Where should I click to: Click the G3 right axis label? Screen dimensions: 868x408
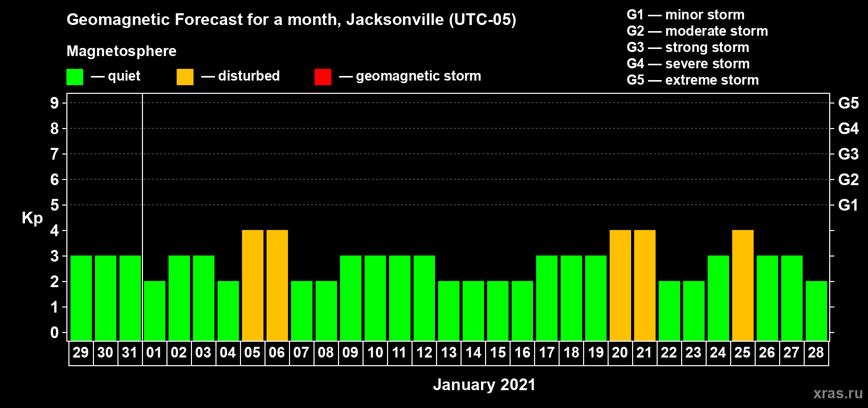[x=849, y=154]
